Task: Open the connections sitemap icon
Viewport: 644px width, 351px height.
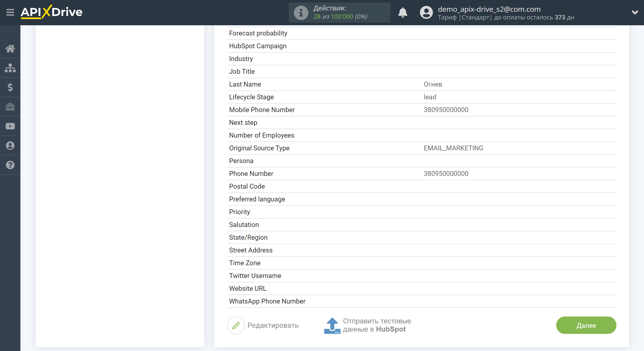Action: click(10, 68)
